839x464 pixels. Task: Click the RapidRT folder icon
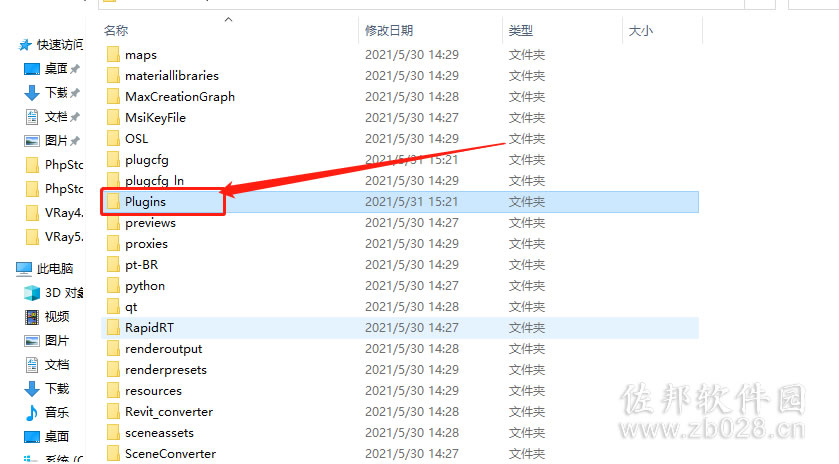click(x=113, y=328)
